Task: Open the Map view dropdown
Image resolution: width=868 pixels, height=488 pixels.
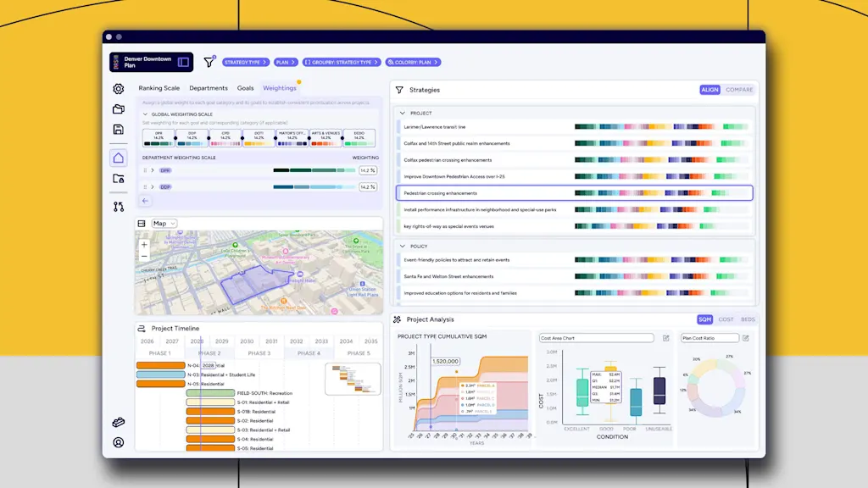Action: pos(164,224)
